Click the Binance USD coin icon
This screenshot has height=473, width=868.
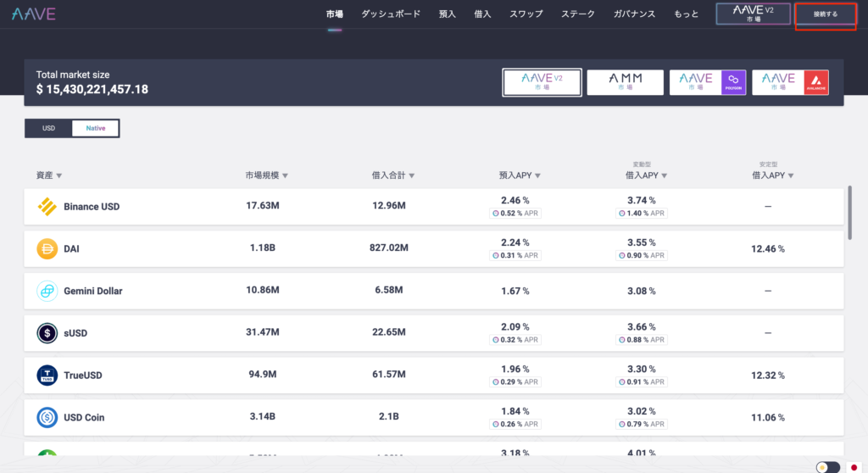click(x=47, y=207)
